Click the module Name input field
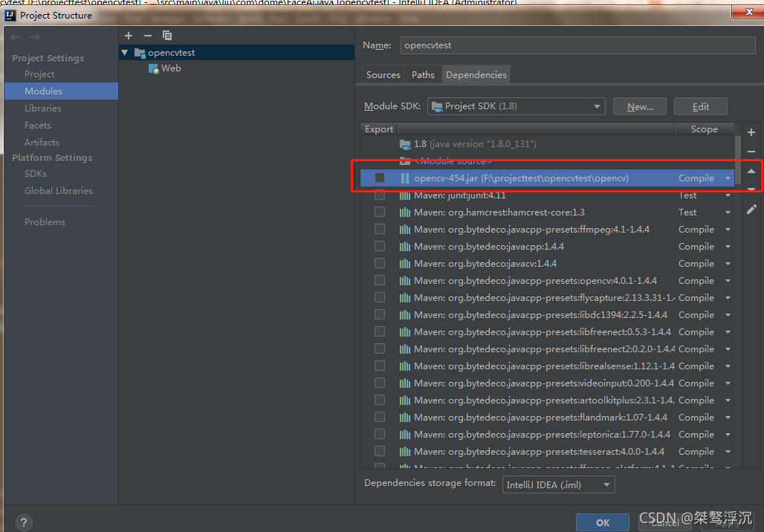The image size is (764, 532). (578, 45)
